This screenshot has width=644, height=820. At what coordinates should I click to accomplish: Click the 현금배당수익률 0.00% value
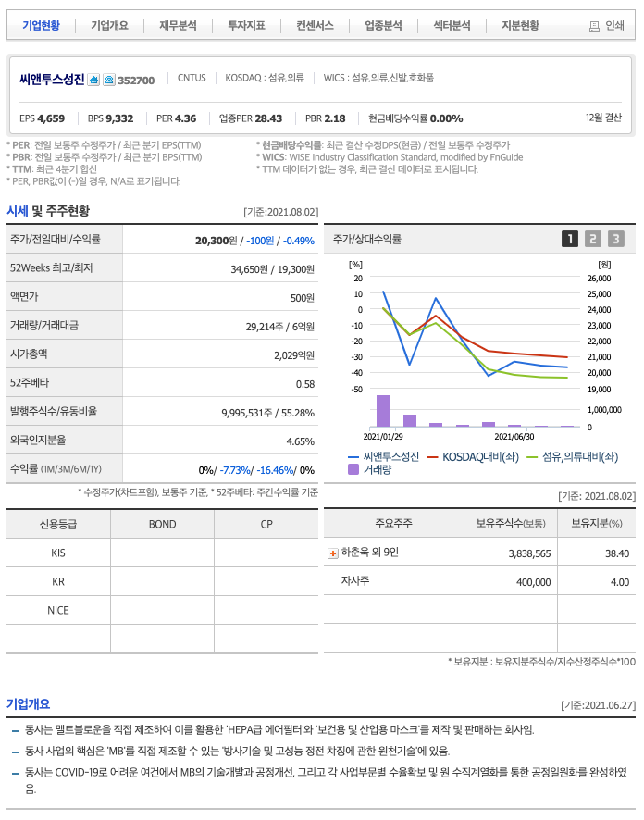[x=446, y=118]
